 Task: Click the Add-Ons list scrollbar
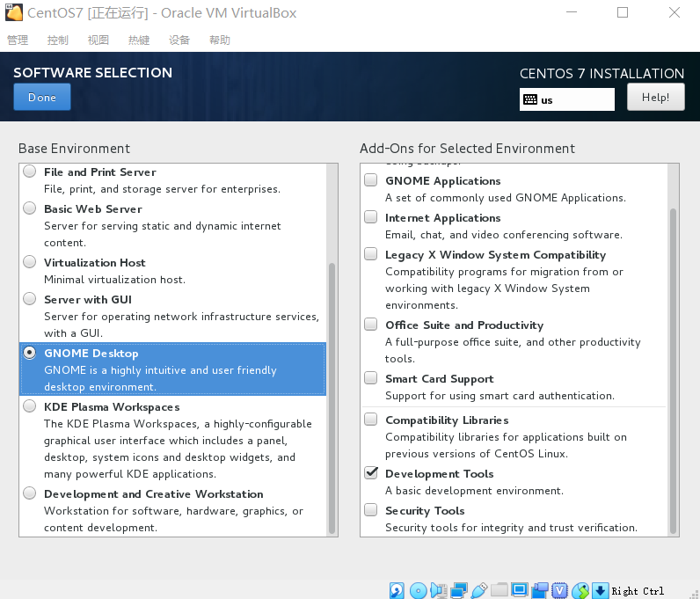(x=673, y=370)
